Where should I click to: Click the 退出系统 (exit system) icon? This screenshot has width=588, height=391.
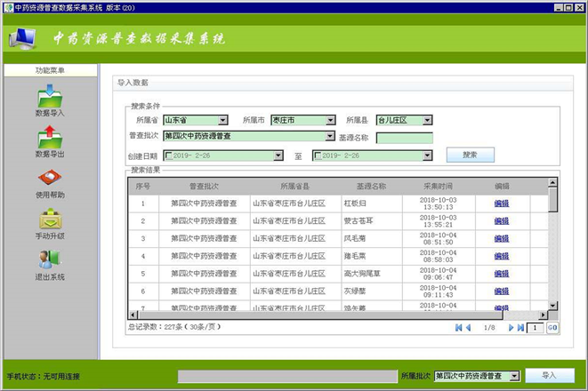click(x=50, y=264)
